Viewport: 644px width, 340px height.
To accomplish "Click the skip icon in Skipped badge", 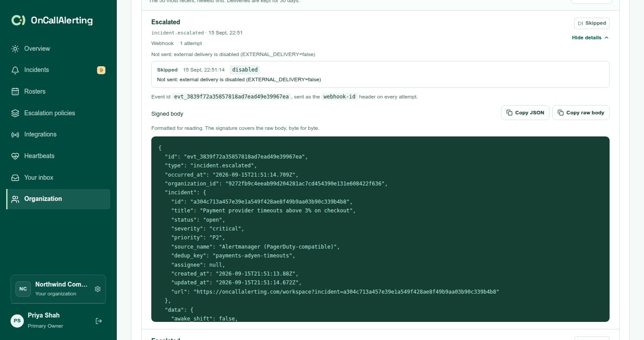I will (580, 23).
